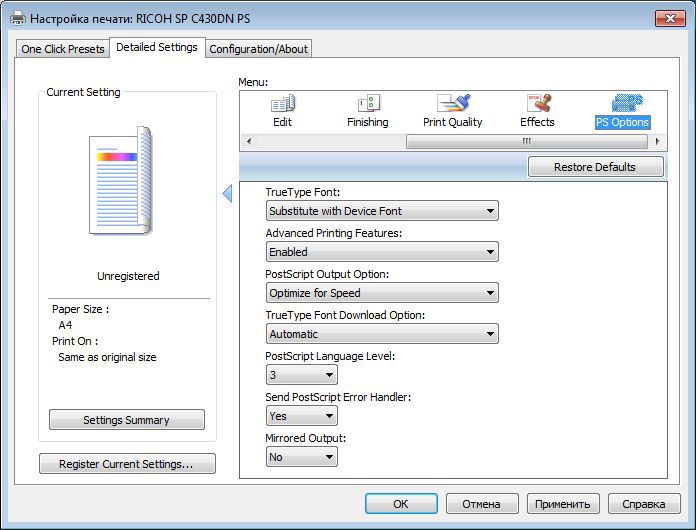Screen dimensions: 696x530
Task: Click the printer icon in the title bar
Action: [18, 18]
